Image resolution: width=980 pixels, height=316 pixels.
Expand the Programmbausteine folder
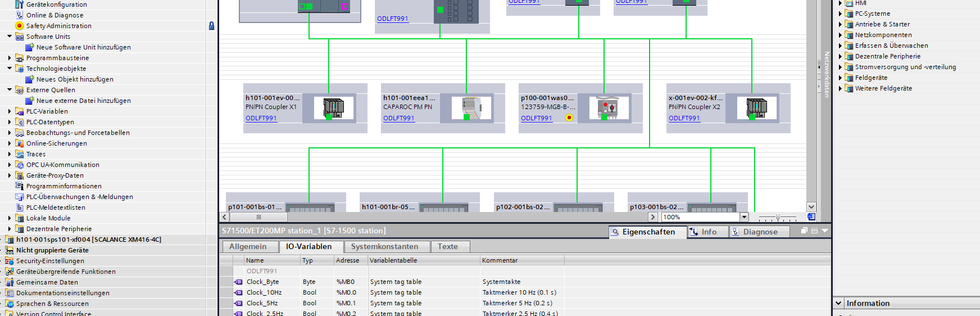point(10,58)
